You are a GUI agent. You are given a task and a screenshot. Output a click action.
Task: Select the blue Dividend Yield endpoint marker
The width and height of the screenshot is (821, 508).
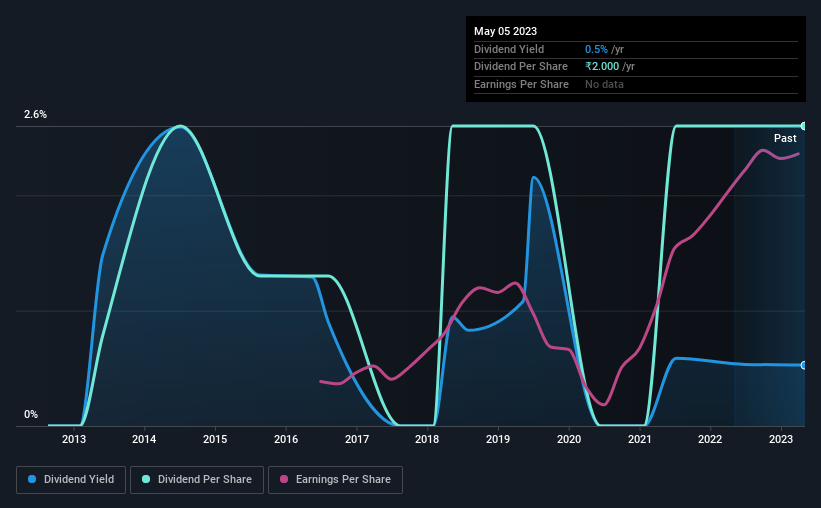[x=803, y=365]
